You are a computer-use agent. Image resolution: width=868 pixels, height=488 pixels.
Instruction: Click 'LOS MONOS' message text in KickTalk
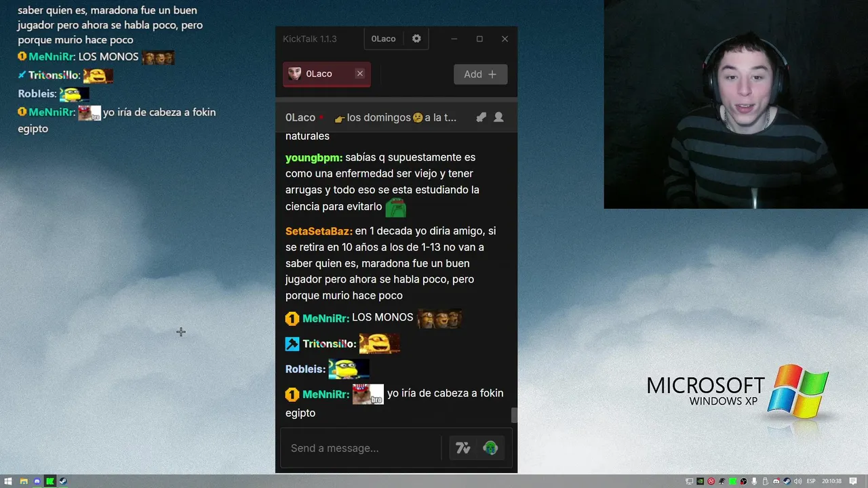pyautogui.click(x=382, y=317)
